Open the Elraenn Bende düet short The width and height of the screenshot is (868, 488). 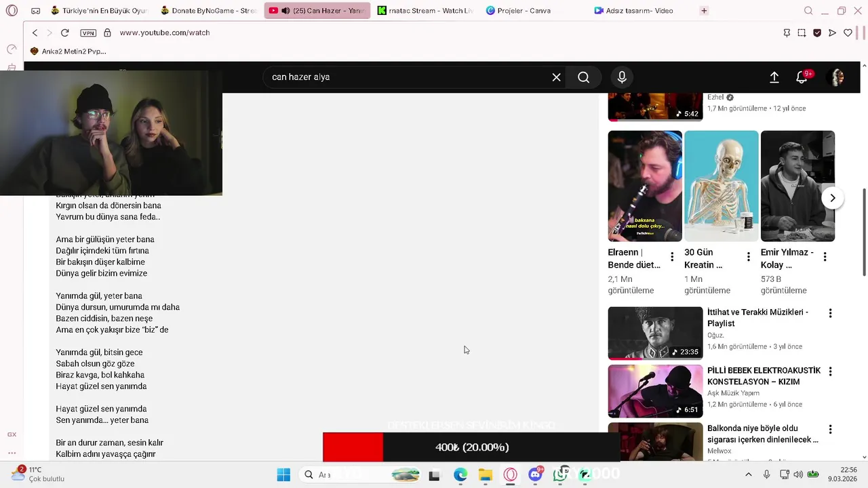coord(645,186)
